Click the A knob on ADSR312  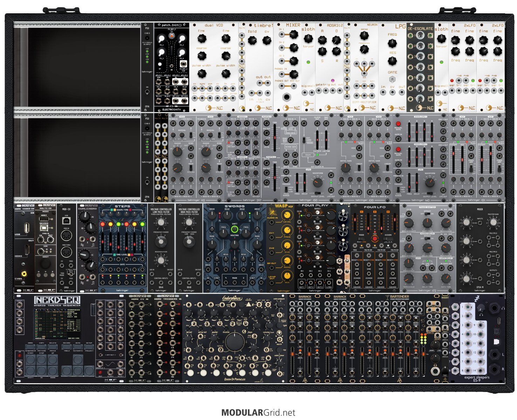[x=322, y=40]
